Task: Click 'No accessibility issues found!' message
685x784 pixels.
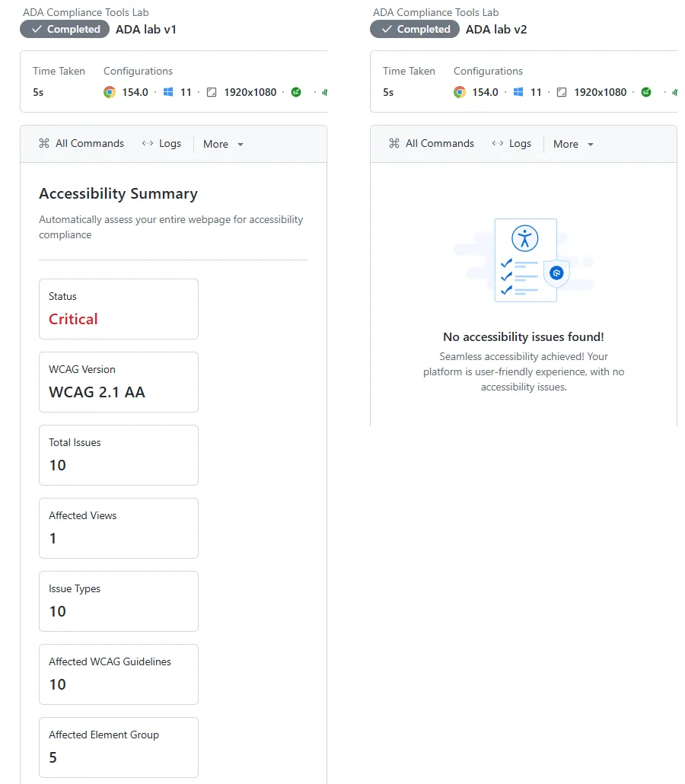Action: 524,337
